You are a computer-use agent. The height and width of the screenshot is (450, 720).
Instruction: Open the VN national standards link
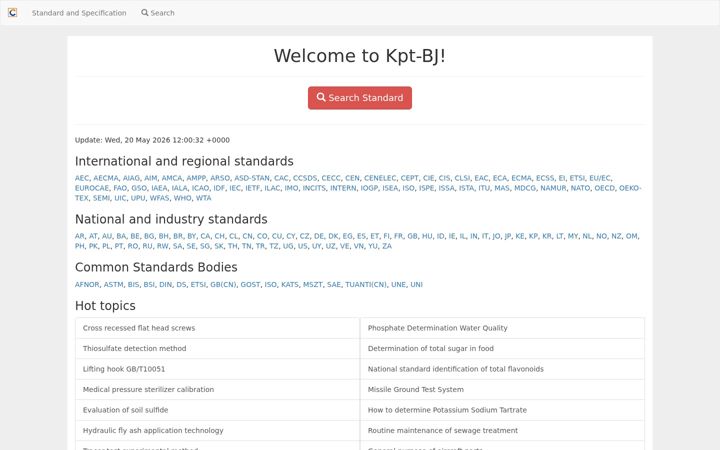pyautogui.click(x=359, y=246)
